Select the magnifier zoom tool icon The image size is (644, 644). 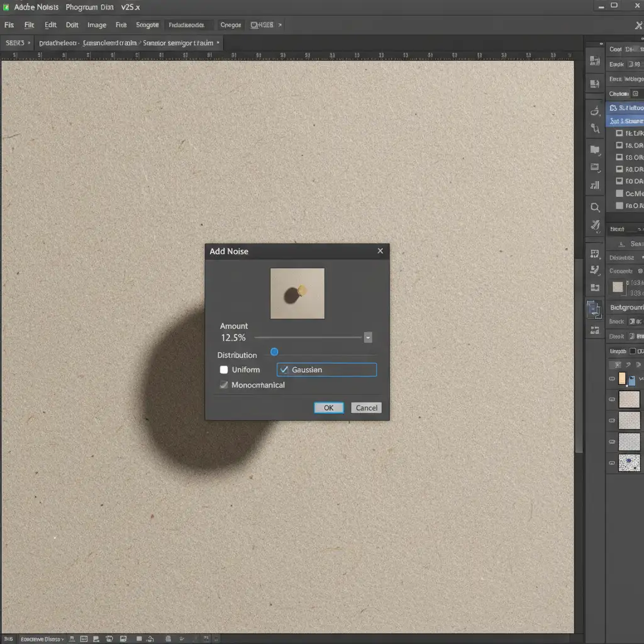click(594, 207)
